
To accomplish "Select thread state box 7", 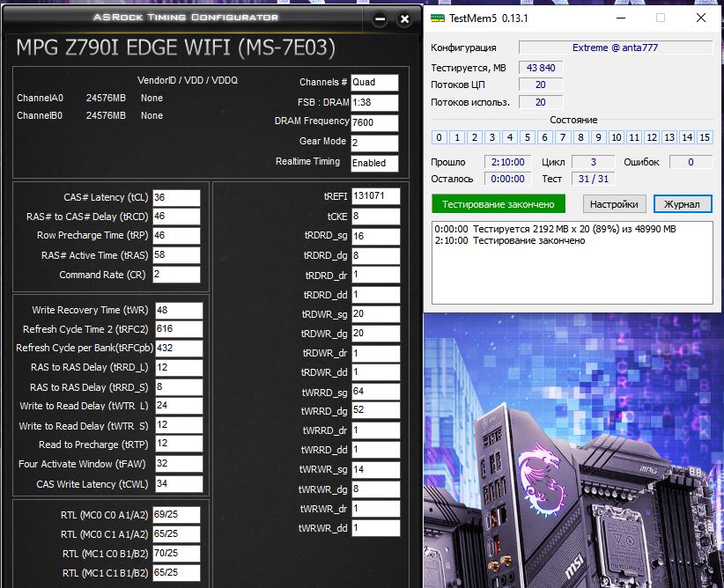I will 563,137.
